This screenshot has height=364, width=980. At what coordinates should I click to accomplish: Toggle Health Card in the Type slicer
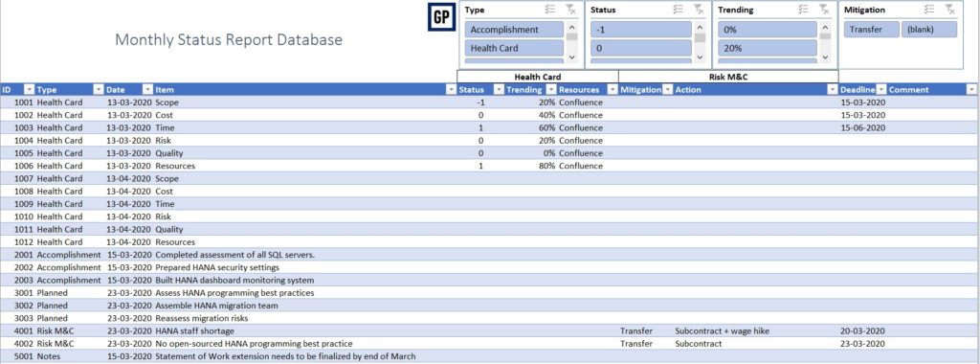click(x=514, y=48)
